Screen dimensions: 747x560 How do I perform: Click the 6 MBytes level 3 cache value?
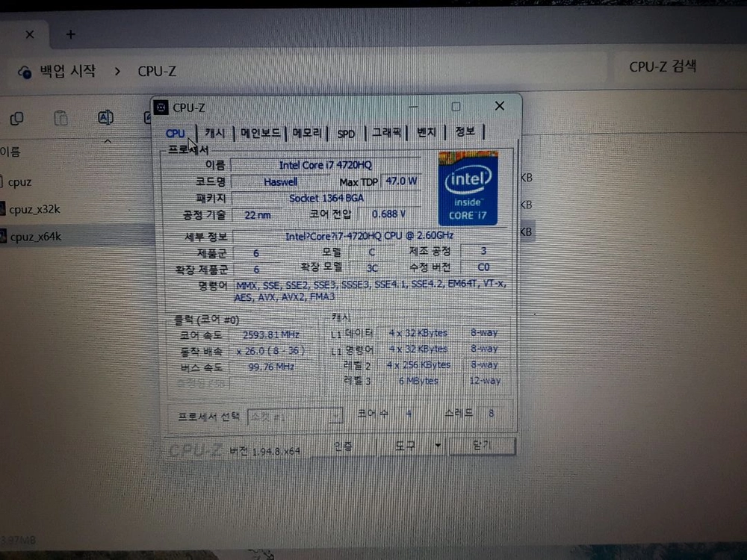[x=418, y=381]
